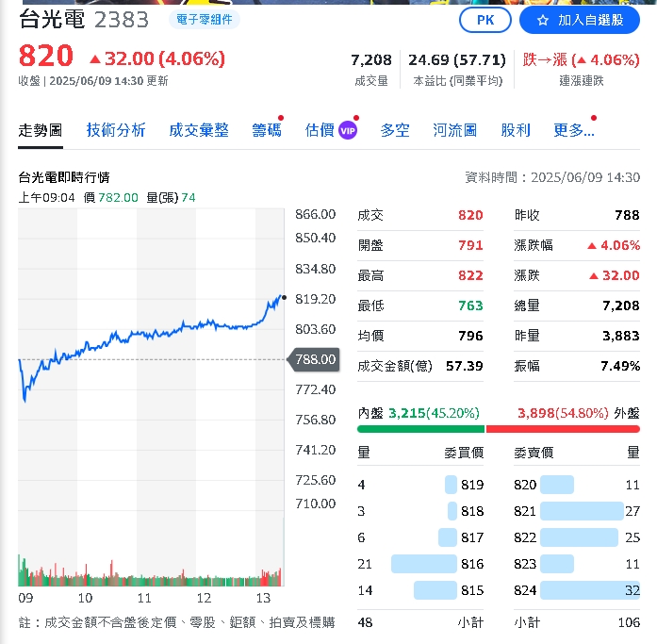
Task: Click the 振幅 value 7.49%
Action: (620, 366)
